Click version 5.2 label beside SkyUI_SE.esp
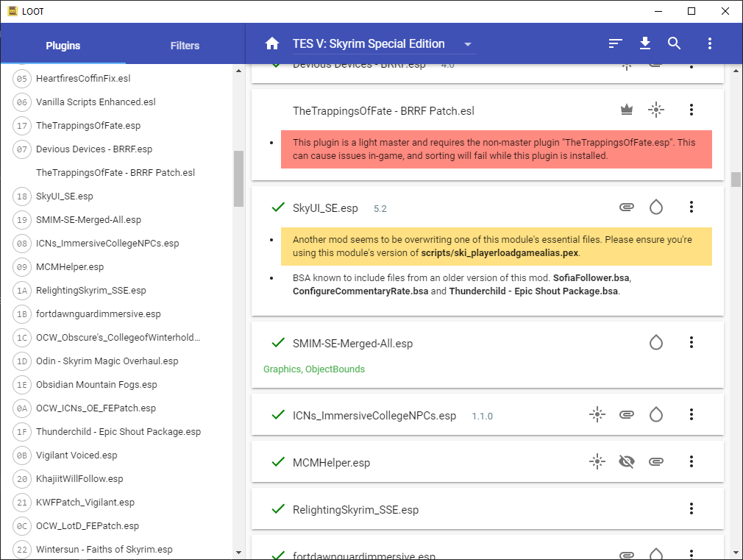This screenshot has width=743, height=560. click(x=380, y=209)
